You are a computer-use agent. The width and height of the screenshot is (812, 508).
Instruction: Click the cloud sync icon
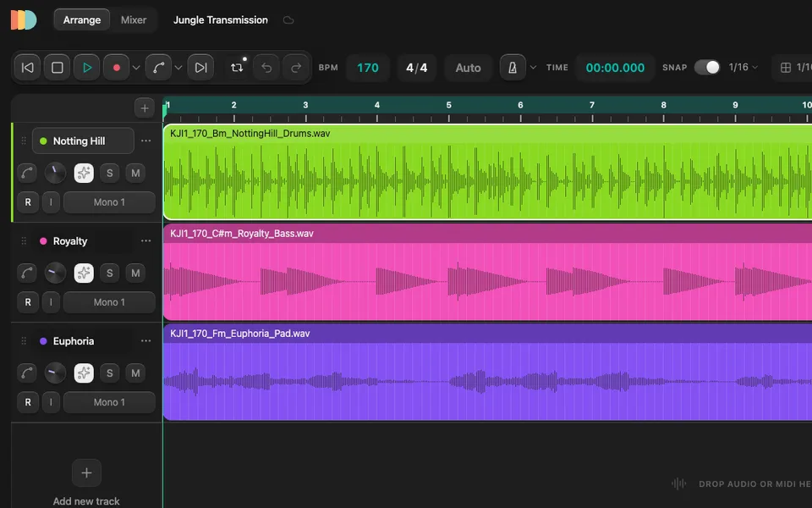tap(288, 20)
